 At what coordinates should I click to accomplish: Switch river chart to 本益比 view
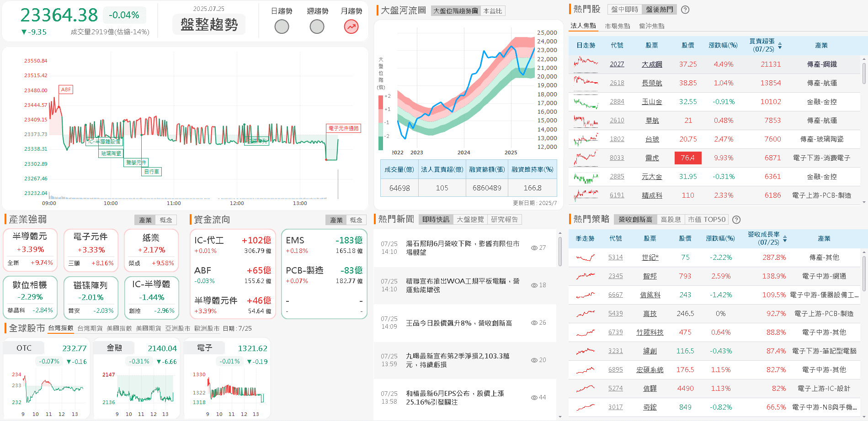[492, 11]
